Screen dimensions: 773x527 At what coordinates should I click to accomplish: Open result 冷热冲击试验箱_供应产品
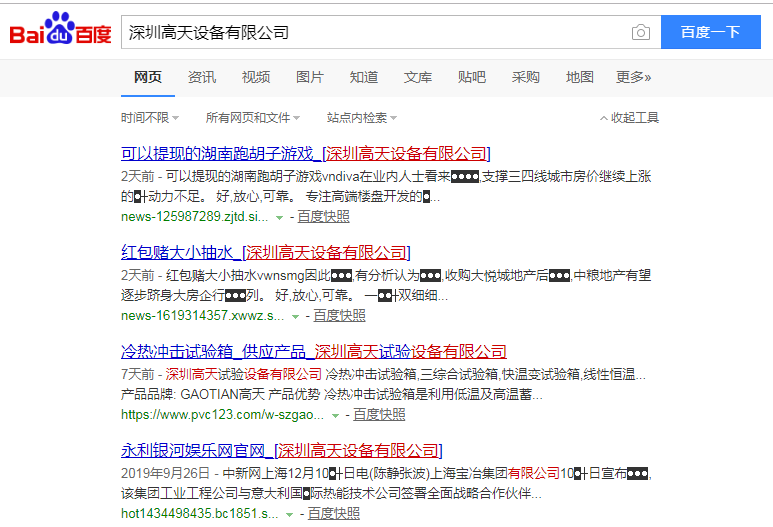[314, 351]
